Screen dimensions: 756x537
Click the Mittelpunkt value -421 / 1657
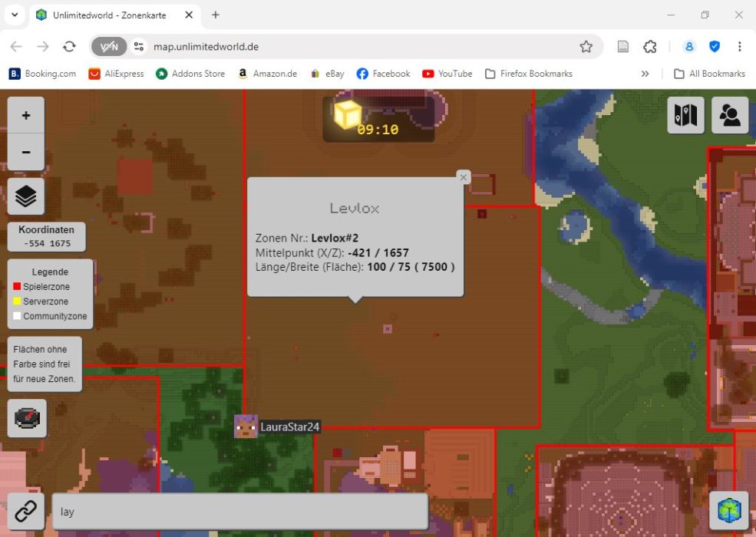coord(378,253)
